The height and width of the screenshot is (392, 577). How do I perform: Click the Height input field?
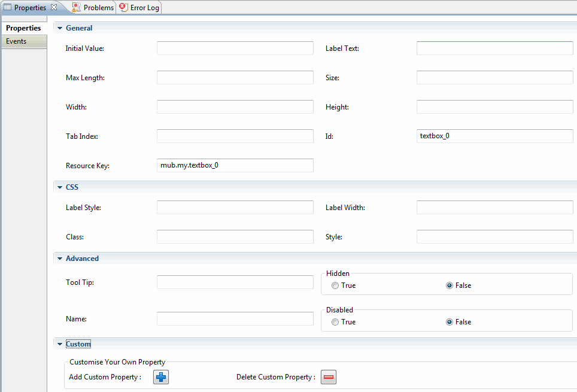coord(494,107)
